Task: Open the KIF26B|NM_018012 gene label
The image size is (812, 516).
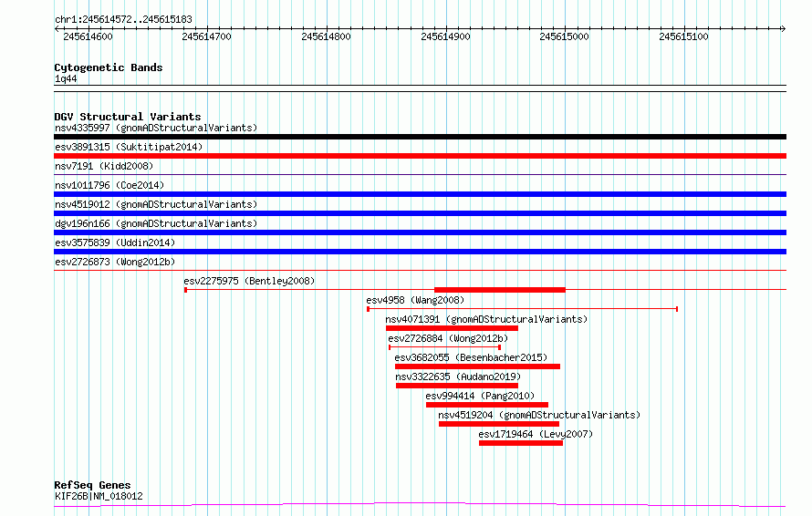Action: 99,496
